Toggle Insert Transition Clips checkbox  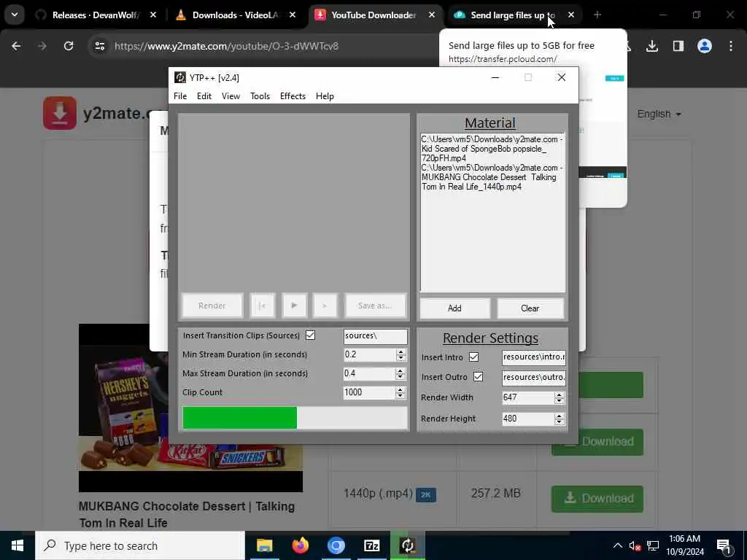tap(310, 335)
